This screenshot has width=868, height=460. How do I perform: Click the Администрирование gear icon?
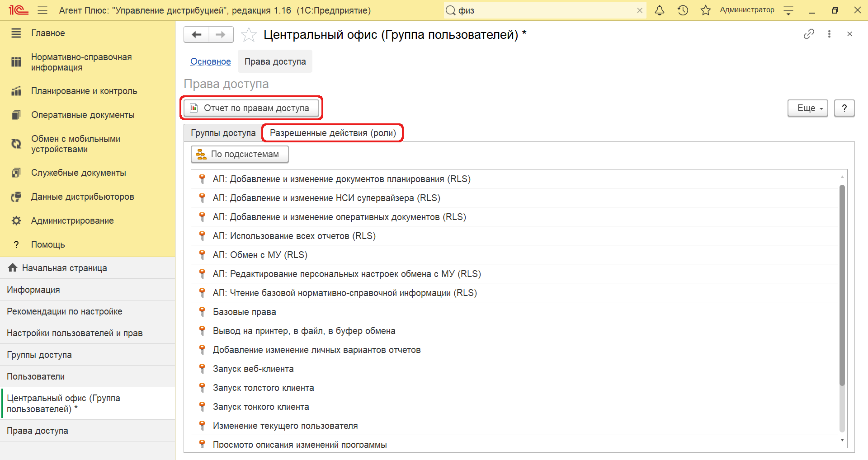tap(16, 221)
